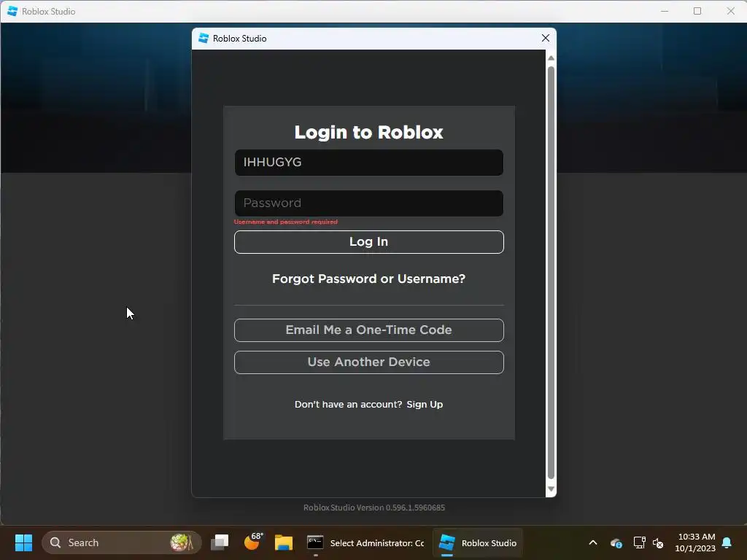Open Task View from the taskbar
This screenshot has width=747, height=560.
(x=220, y=542)
